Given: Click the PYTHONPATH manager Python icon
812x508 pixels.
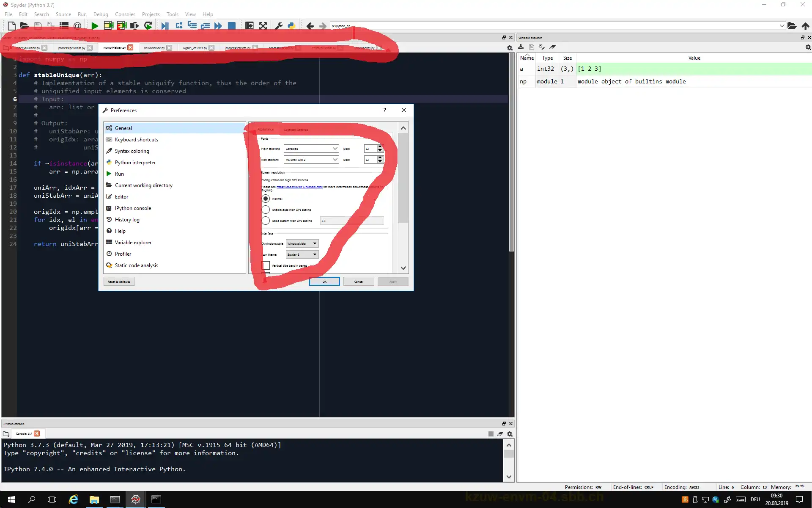Looking at the screenshot, I should (x=291, y=26).
